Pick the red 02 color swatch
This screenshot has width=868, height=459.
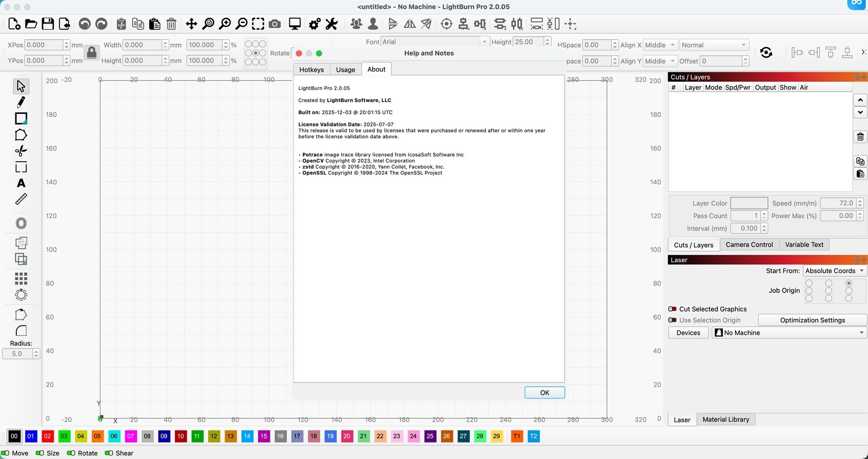(x=47, y=436)
